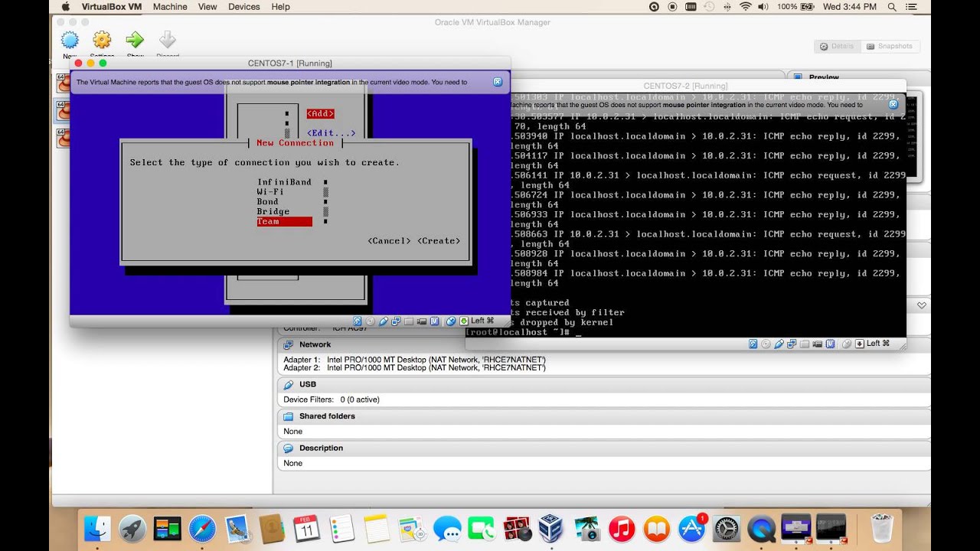Launch Safari from the Dock
The image size is (980, 551).
202,529
